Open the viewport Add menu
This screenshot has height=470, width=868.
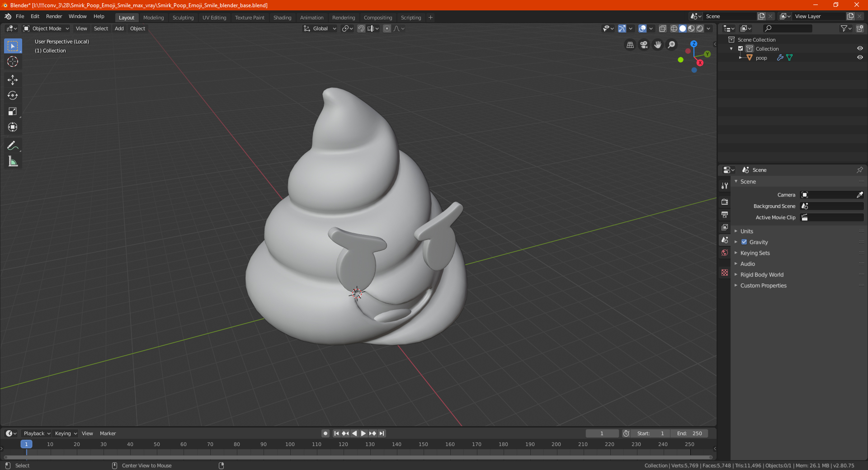click(x=119, y=28)
